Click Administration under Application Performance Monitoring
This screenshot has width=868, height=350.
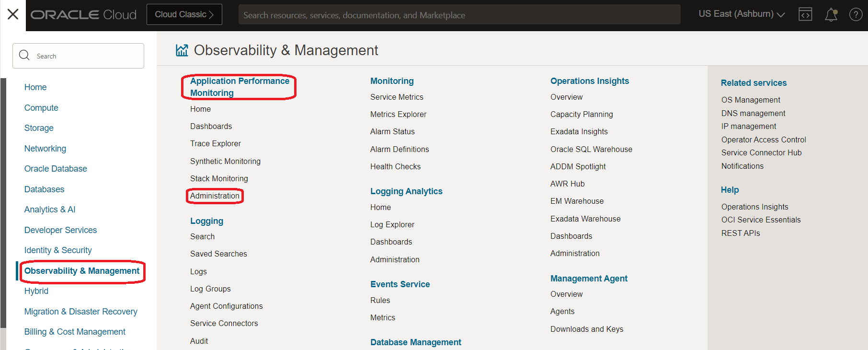click(215, 196)
